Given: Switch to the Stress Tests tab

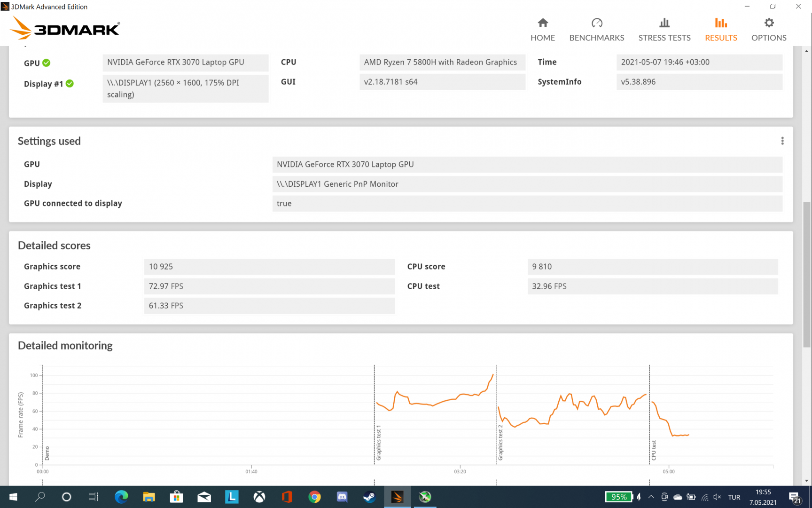Looking at the screenshot, I should [664, 30].
